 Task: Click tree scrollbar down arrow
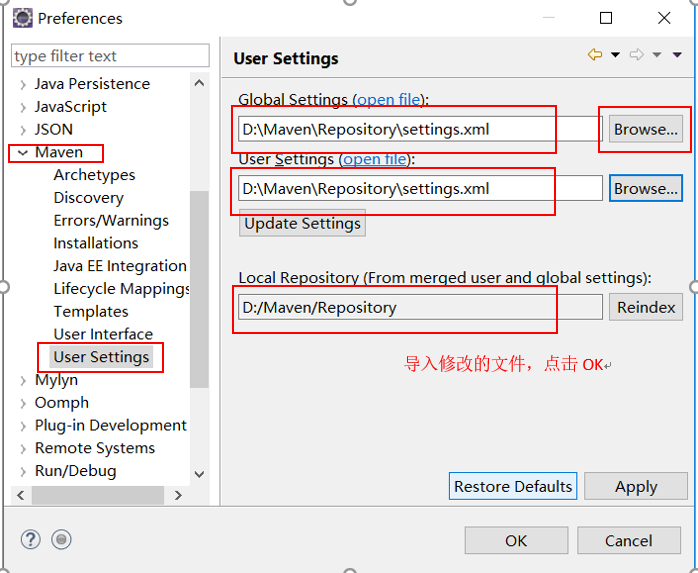pos(199,475)
